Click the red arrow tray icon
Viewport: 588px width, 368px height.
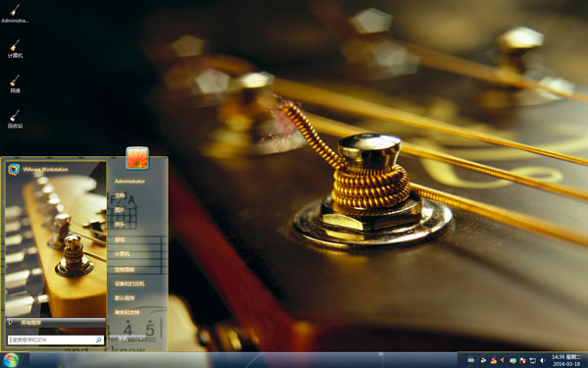click(502, 360)
